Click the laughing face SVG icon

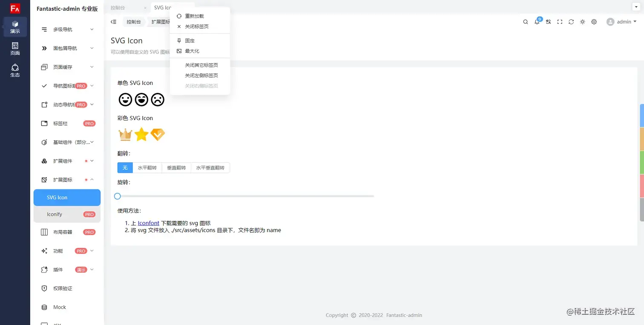pyautogui.click(x=141, y=100)
